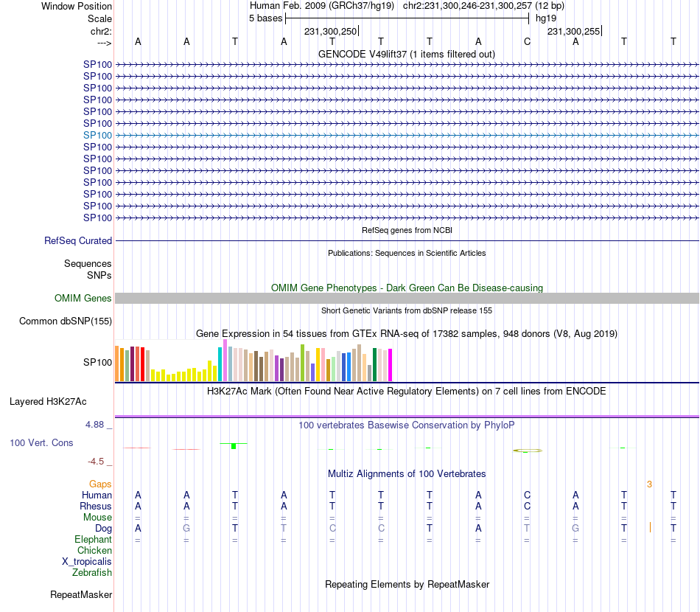The image size is (700, 612).
Task: Click the dark green bar near the GTEx chart's end
Action: tap(374, 364)
